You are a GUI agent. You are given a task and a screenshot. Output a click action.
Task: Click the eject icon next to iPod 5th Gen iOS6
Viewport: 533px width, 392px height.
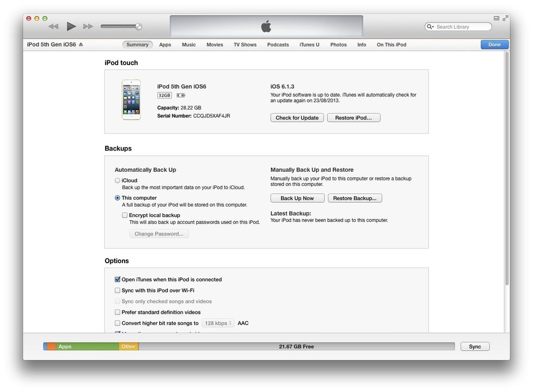pos(81,45)
